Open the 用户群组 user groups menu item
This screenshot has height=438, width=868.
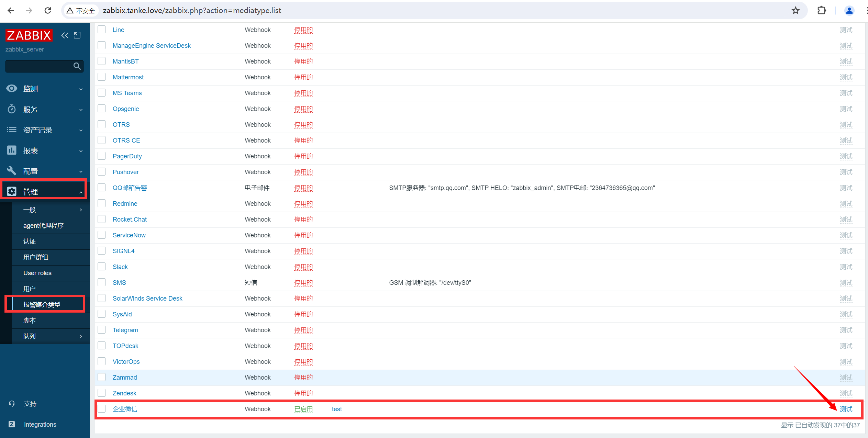[x=36, y=257]
